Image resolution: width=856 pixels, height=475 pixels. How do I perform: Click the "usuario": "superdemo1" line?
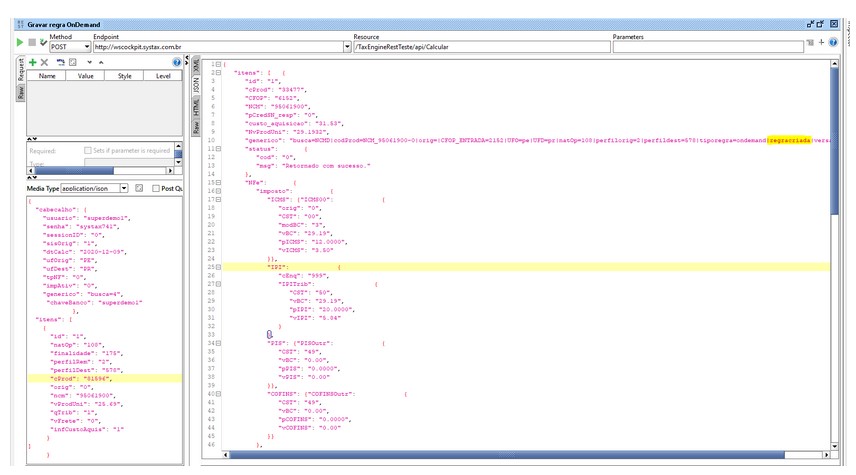[87, 218]
